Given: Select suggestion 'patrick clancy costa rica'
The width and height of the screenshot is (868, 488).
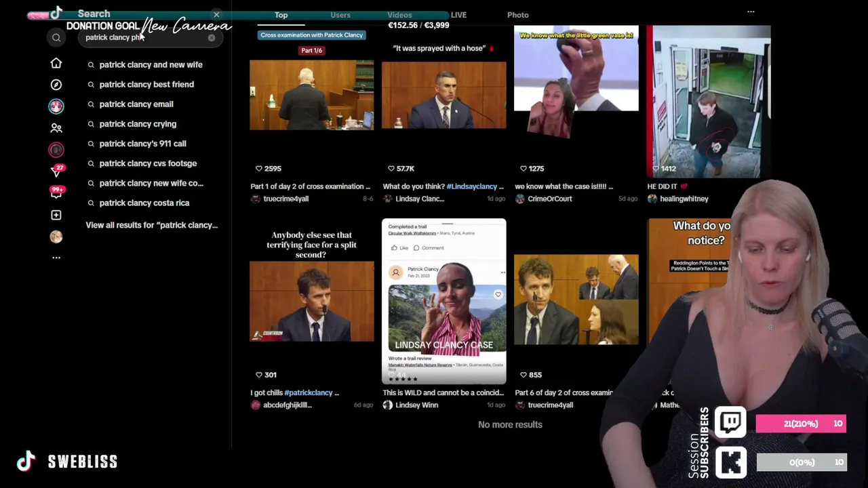Looking at the screenshot, I should (x=144, y=203).
